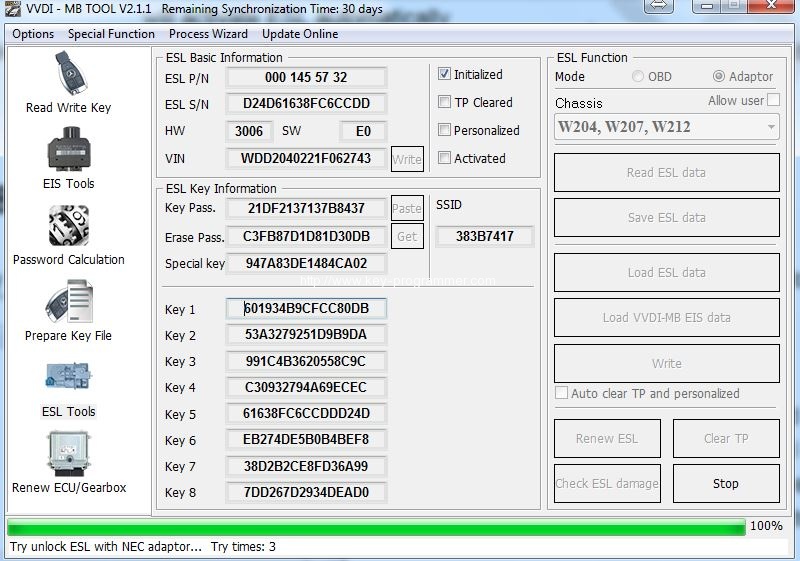Screen dimensions: 800x561
Task: Tick the Activated checkbox
Action: coord(445,158)
